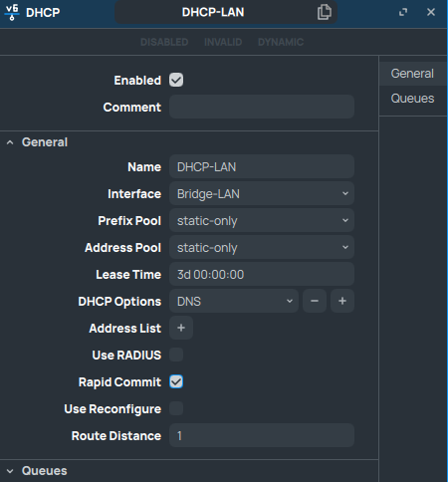
Task: Click the DISABLED status flag
Action: [x=164, y=42]
